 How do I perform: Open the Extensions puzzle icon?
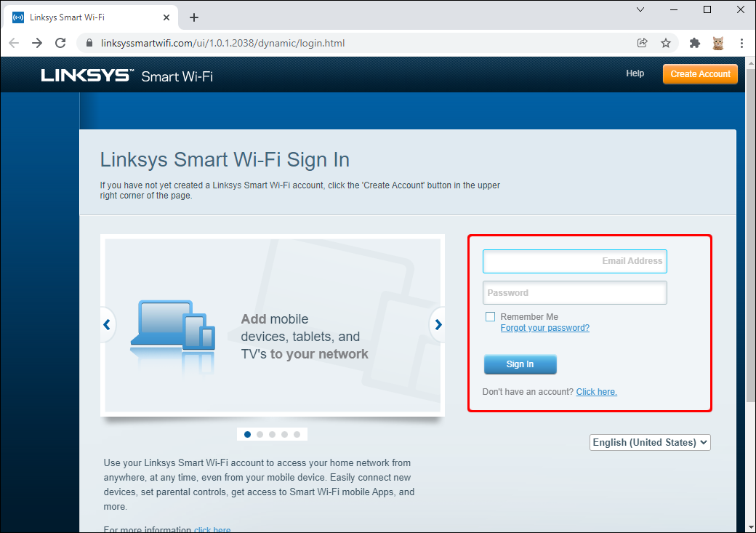695,43
